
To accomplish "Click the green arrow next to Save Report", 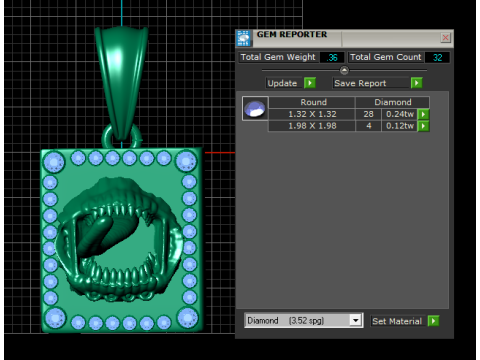I will [417, 83].
